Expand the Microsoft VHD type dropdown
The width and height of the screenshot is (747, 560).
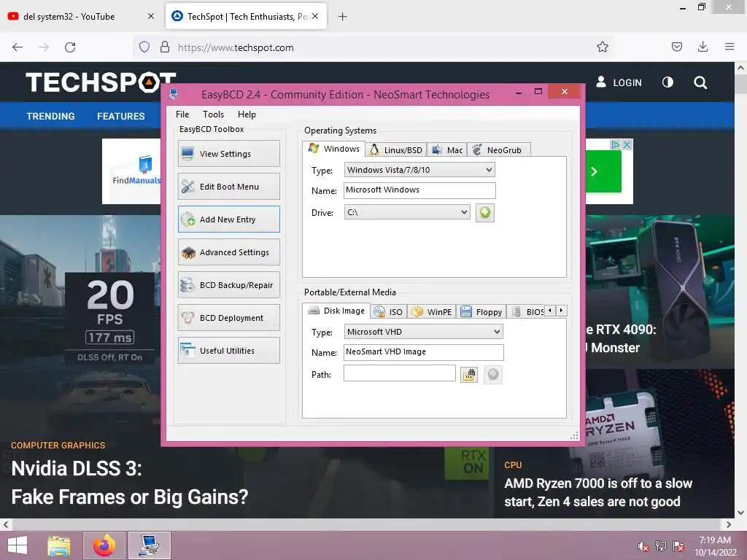[x=424, y=332]
